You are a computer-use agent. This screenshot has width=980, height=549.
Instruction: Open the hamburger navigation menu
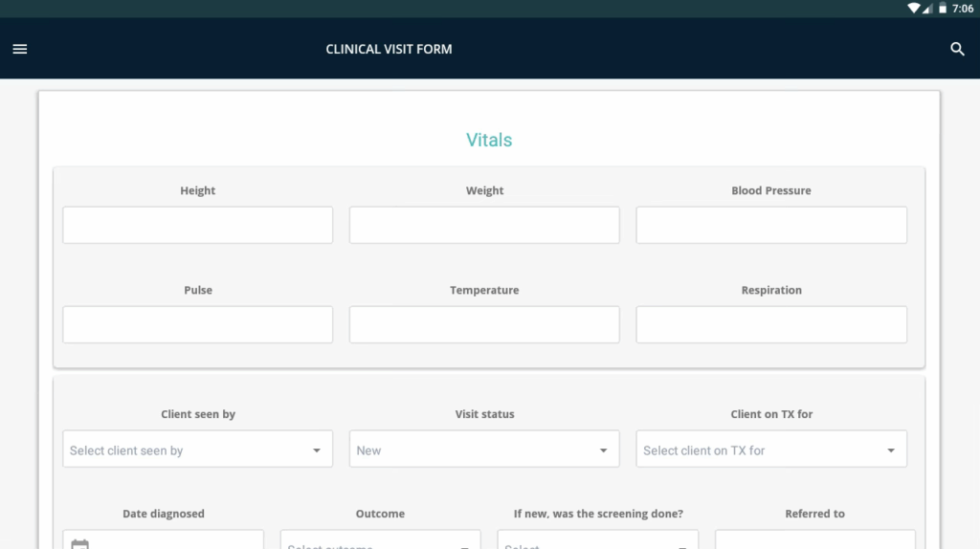(x=20, y=49)
